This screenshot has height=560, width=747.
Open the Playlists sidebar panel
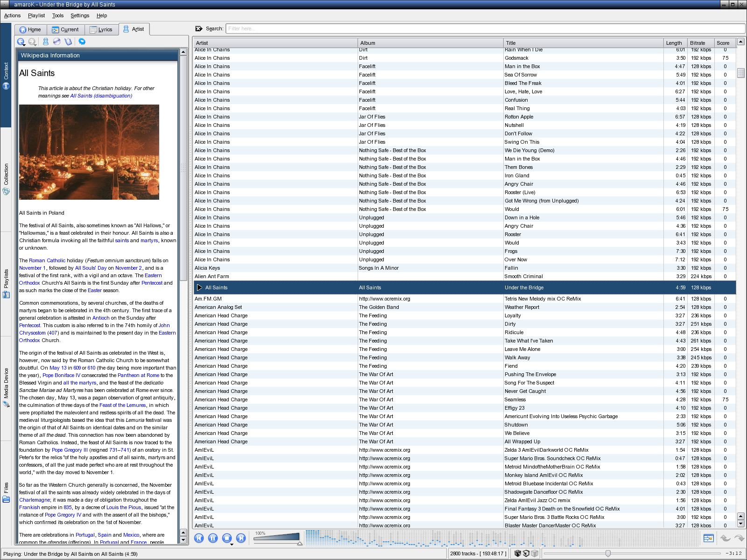(6, 284)
